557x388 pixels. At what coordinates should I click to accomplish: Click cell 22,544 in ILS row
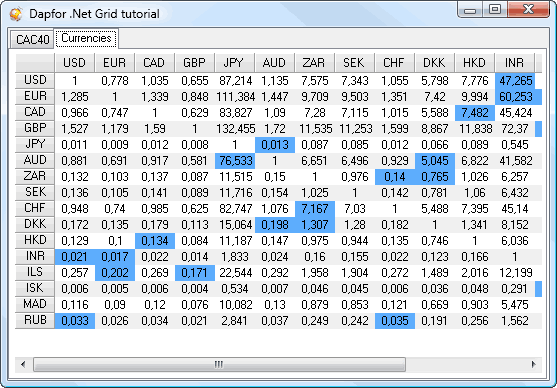pos(235,273)
